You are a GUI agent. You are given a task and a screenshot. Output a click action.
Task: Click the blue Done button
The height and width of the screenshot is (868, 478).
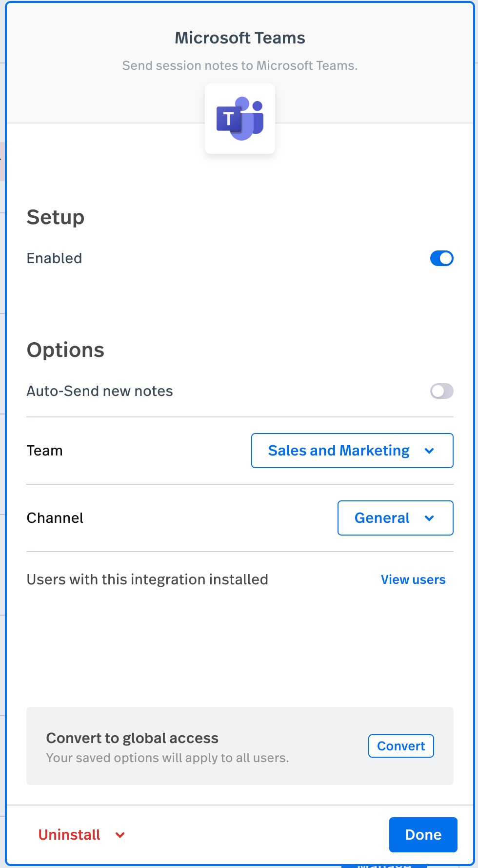[x=423, y=835]
